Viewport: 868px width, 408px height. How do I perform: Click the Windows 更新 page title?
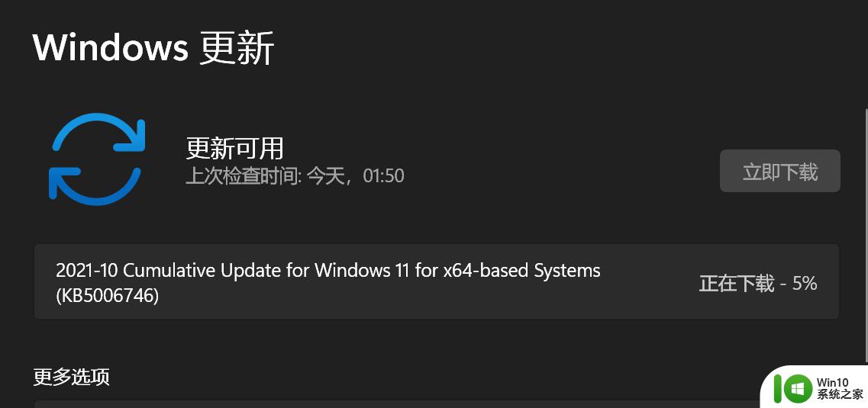point(154,49)
